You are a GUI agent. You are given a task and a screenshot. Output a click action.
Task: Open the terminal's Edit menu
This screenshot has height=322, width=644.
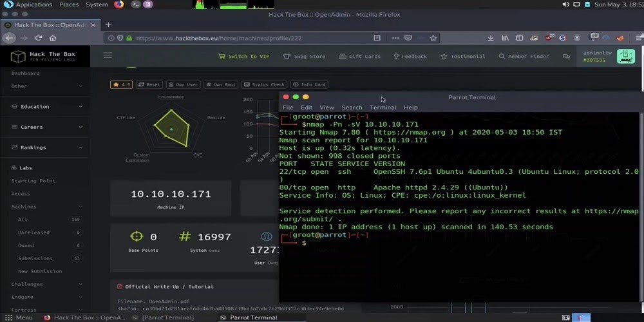pos(307,108)
